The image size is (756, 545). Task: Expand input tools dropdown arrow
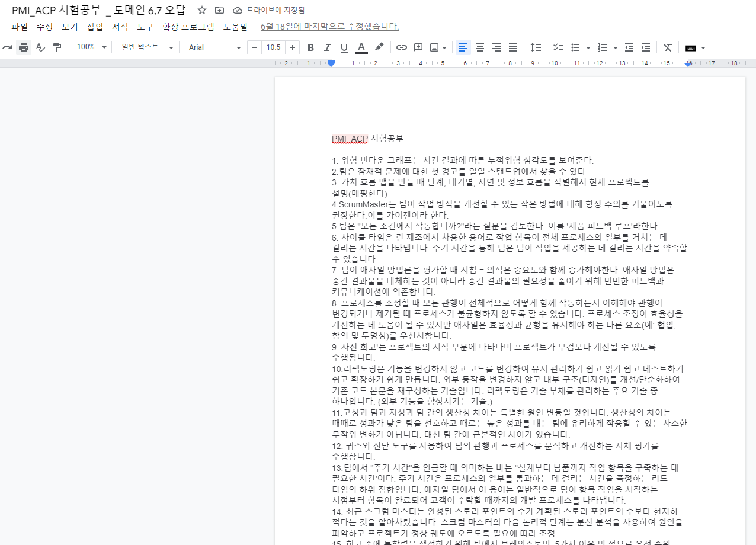[x=703, y=47]
